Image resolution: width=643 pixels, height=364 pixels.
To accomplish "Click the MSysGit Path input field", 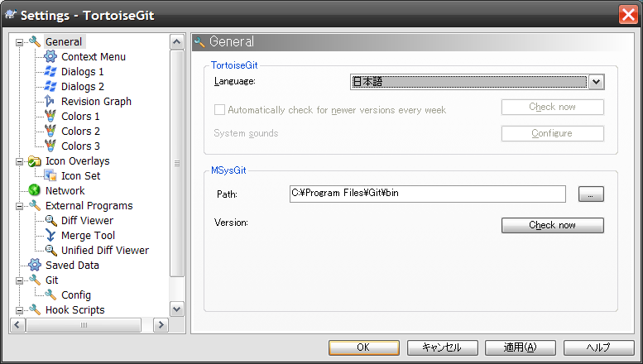I will pyautogui.click(x=428, y=194).
